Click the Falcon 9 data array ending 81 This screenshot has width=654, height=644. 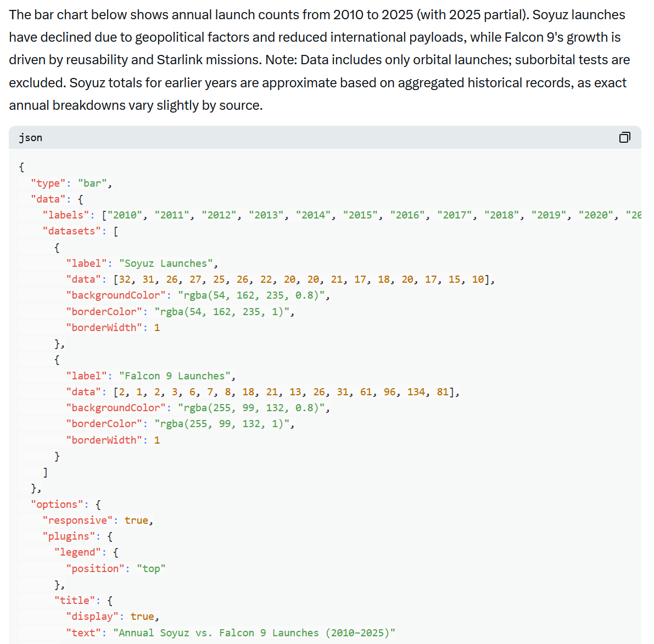(x=284, y=392)
